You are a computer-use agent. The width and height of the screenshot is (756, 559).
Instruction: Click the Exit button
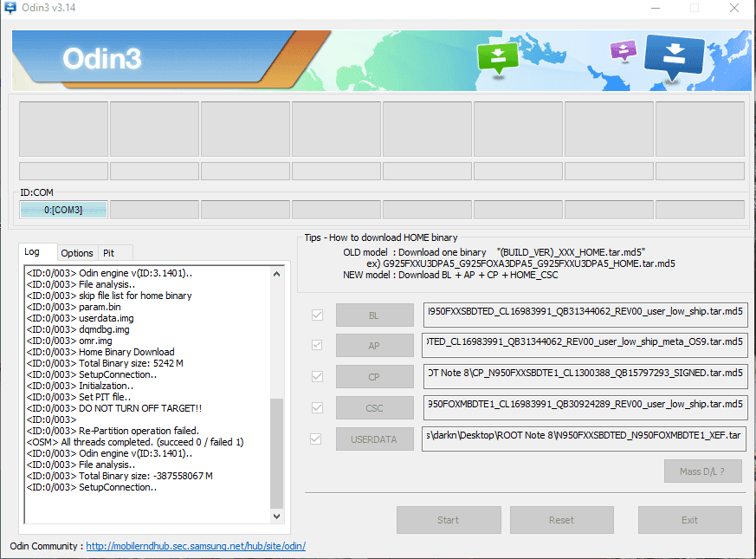(689, 520)
